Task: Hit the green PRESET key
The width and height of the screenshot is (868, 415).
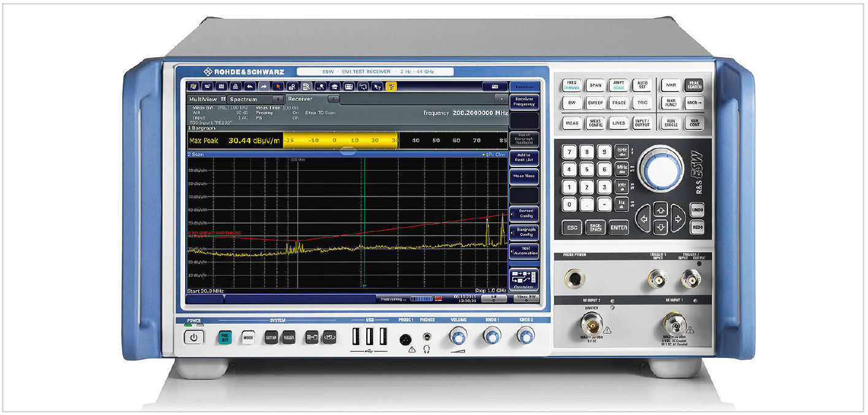Action: 224,337
